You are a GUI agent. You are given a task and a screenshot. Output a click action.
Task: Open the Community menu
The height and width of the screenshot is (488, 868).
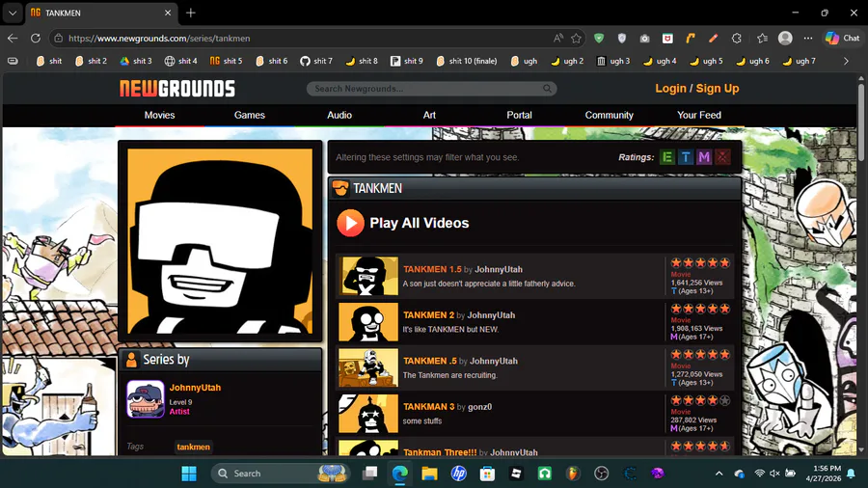click(x=609, y=115)
